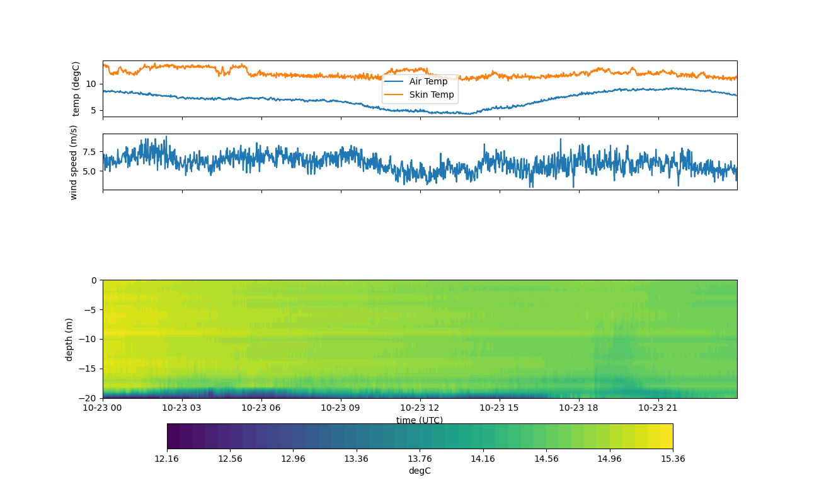The image size is (819, 504).
Task: Pick the yellow end of the colorbar
Action: pos(667,436)
